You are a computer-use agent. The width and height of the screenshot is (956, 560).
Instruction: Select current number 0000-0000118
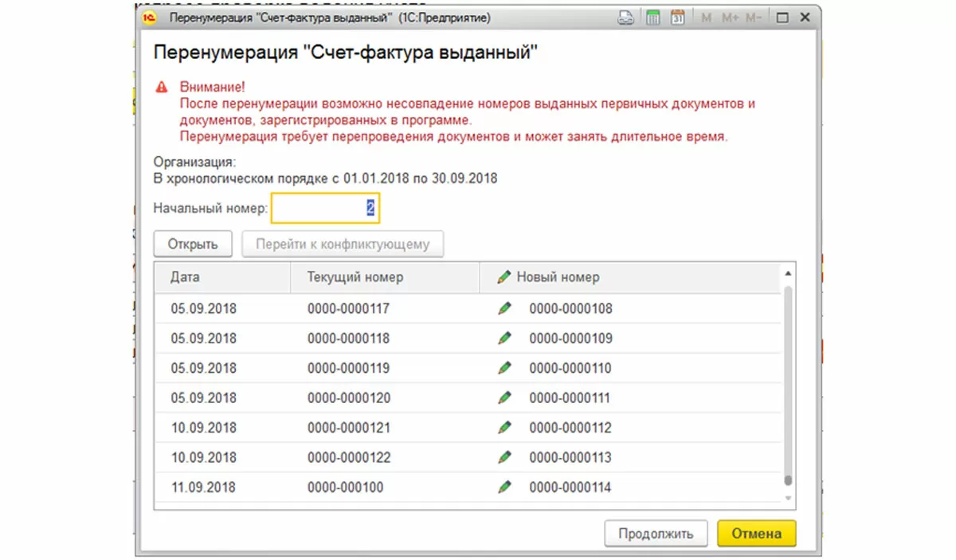tap(349, 338)
